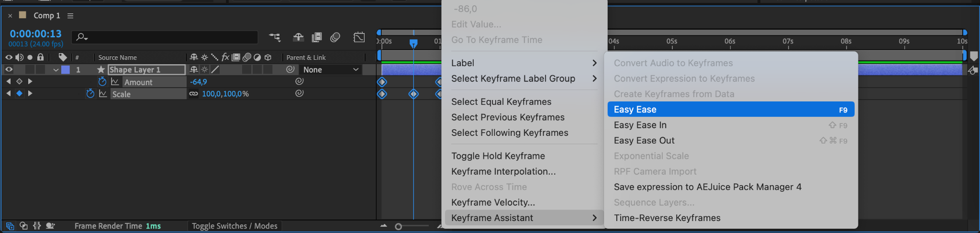
Task: Open the Graph Editor
Action: (x=359, y=37)
